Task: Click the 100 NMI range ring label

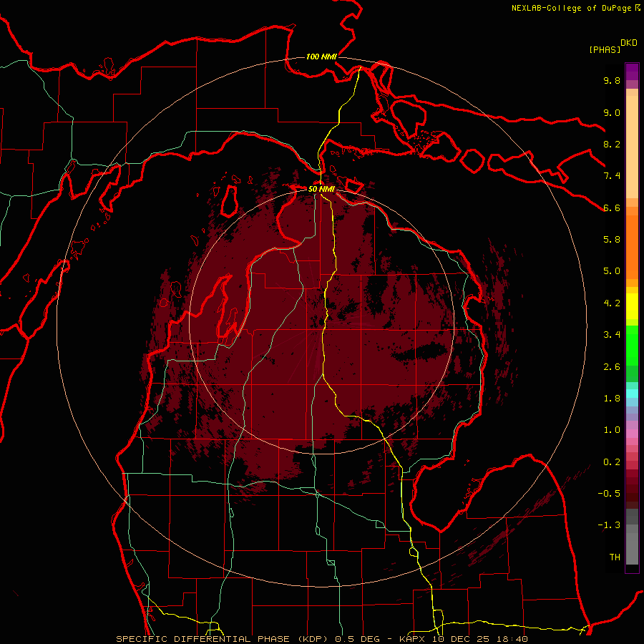Action: 321,57
